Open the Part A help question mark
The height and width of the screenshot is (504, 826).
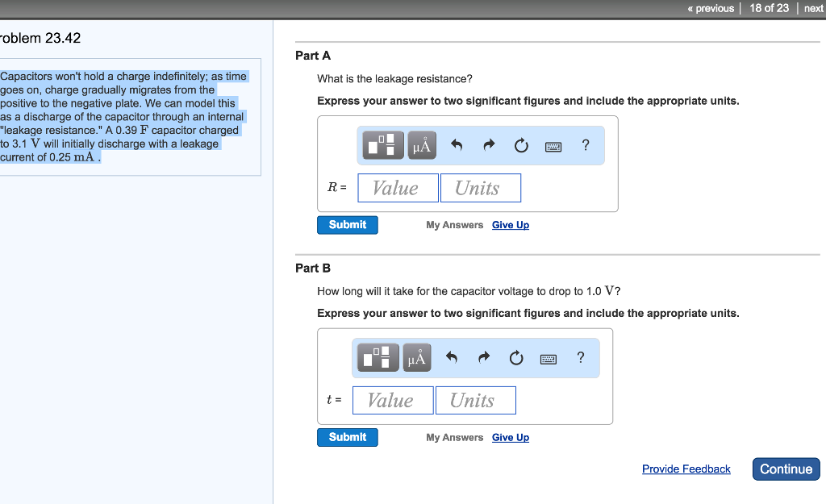(586, 145)
